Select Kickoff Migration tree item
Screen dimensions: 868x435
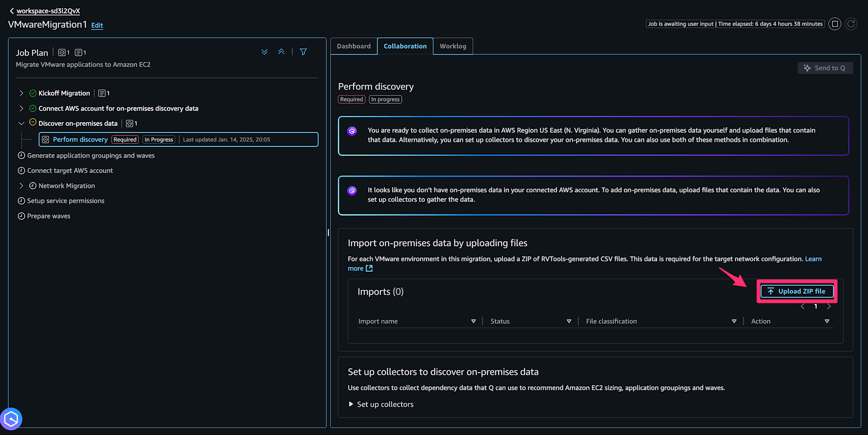(64, 93)
